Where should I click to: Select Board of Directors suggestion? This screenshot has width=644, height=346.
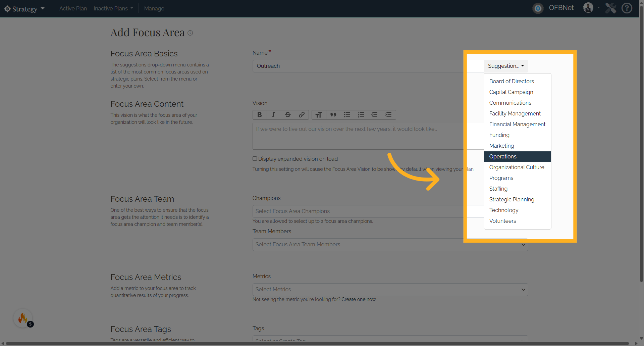coord(517,81)
